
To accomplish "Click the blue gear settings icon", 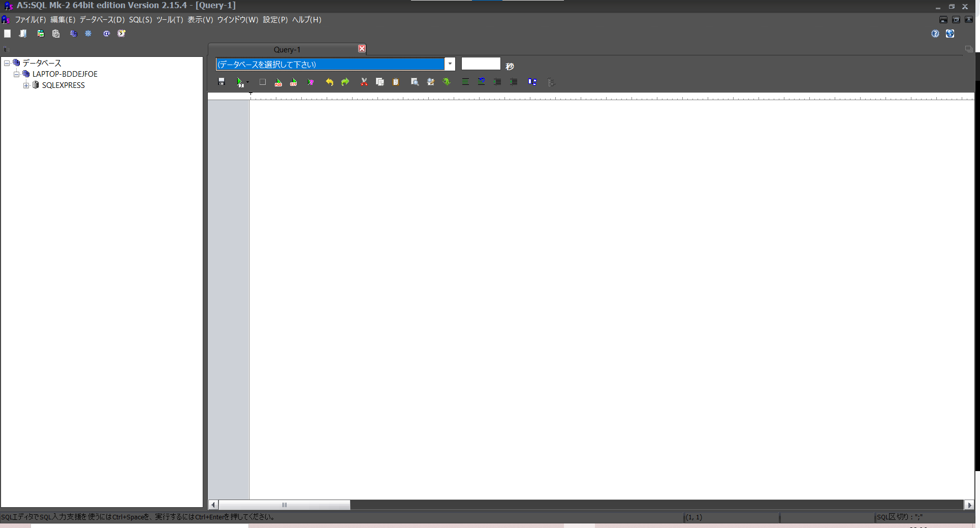I will tap(88, 34).
